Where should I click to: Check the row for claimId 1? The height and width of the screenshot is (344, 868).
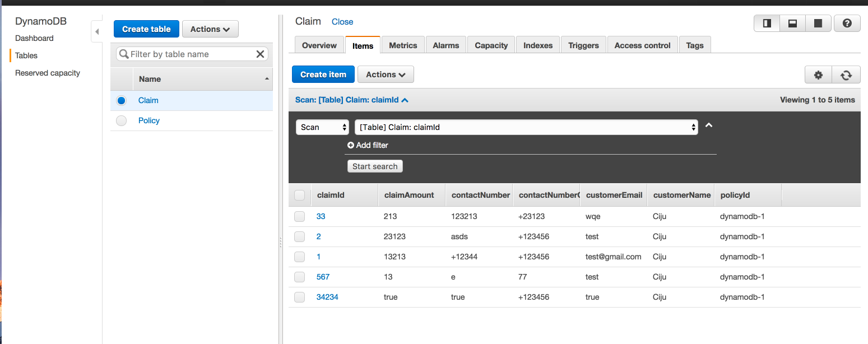(x=300, y=257)
